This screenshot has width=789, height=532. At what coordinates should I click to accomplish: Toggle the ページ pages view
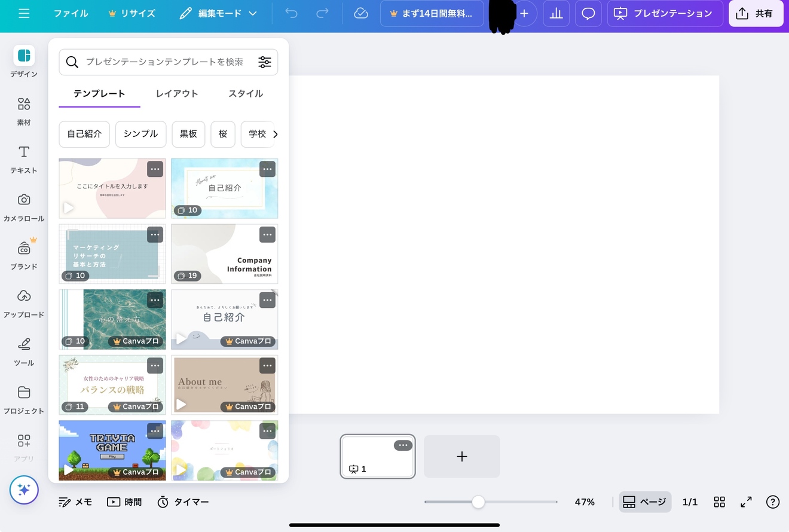tap(644, 502)
